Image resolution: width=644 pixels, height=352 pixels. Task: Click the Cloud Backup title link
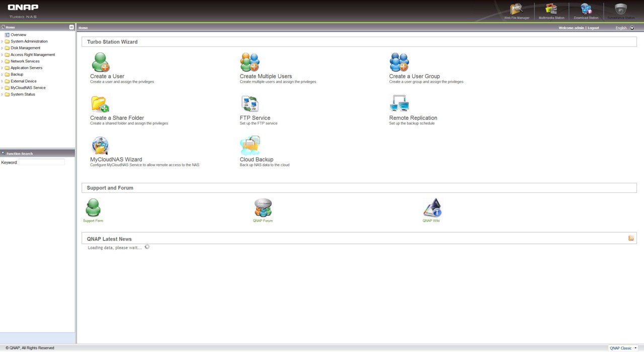(x=257, y=160)
